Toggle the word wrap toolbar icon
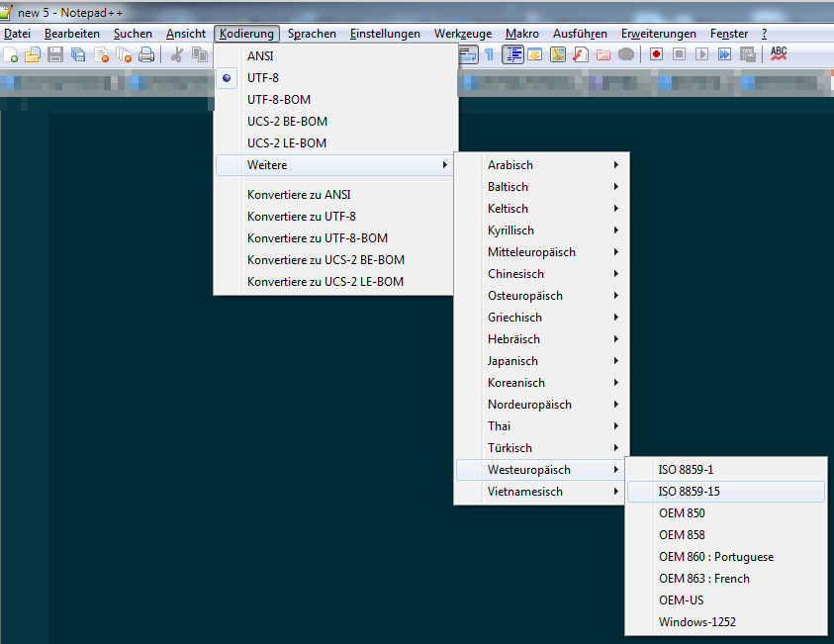This screenshot has width=834, height=644. [x=468, y=54]
